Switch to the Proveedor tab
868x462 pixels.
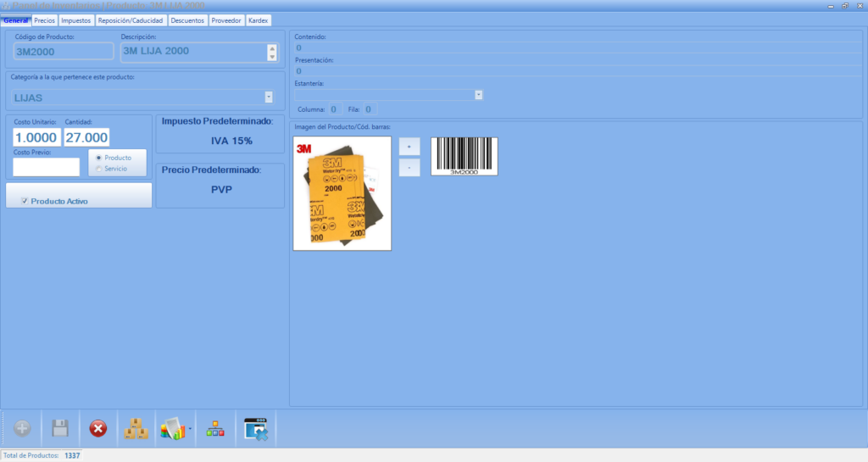pos(226,20)
